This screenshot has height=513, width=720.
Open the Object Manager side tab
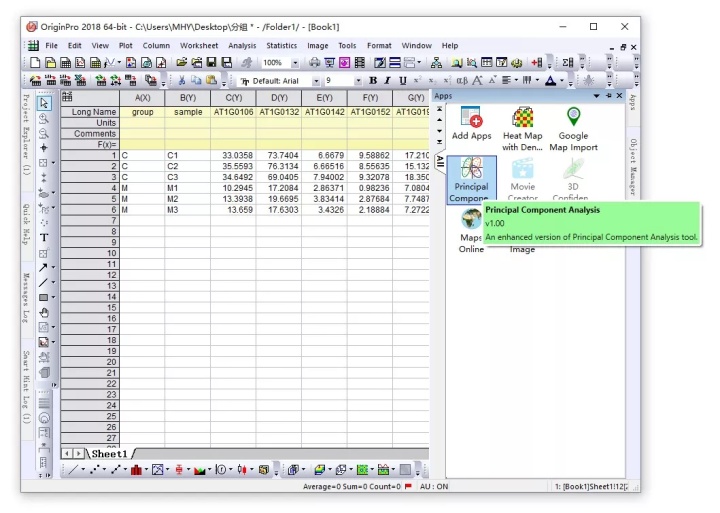tap(633, 167)
